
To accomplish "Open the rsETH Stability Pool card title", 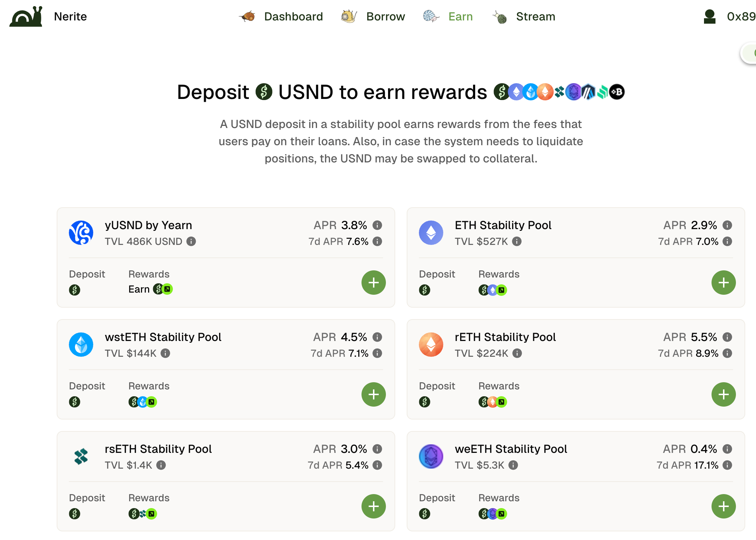I will 158,449.
